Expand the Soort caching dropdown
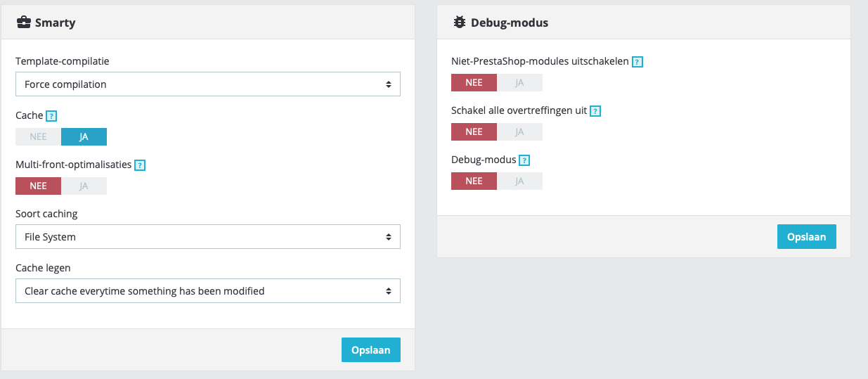Viewport: 868px width, 379px height. tap(208, 237)
